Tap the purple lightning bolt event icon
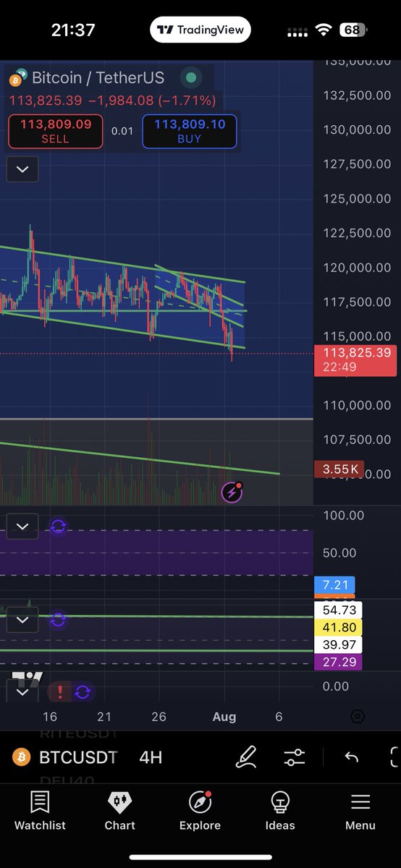 (232, 493)
